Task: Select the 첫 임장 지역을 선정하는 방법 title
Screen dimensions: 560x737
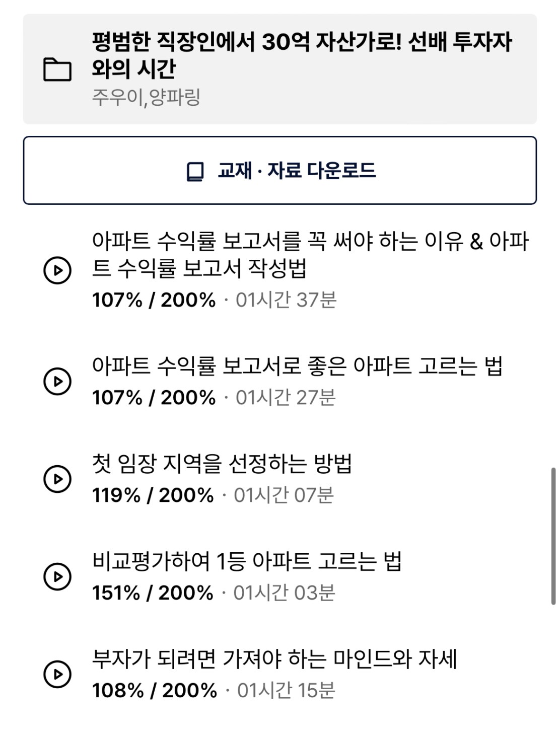Action: (222, 464)
